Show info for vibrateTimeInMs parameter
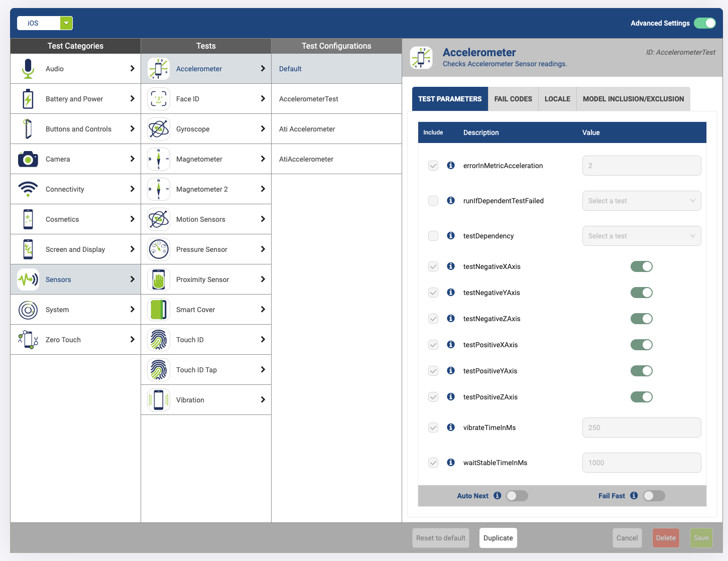The image size is (728, 561). 451,427
